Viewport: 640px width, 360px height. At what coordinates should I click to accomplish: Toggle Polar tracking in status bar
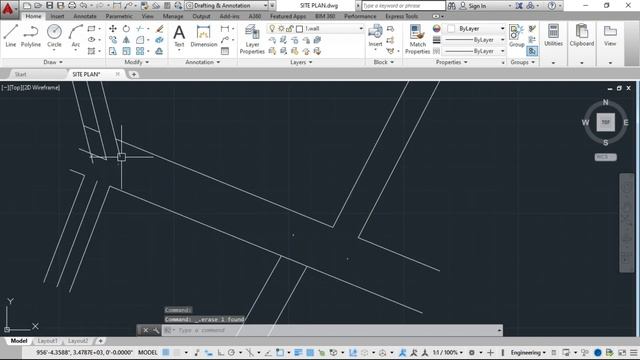(231, 352)
